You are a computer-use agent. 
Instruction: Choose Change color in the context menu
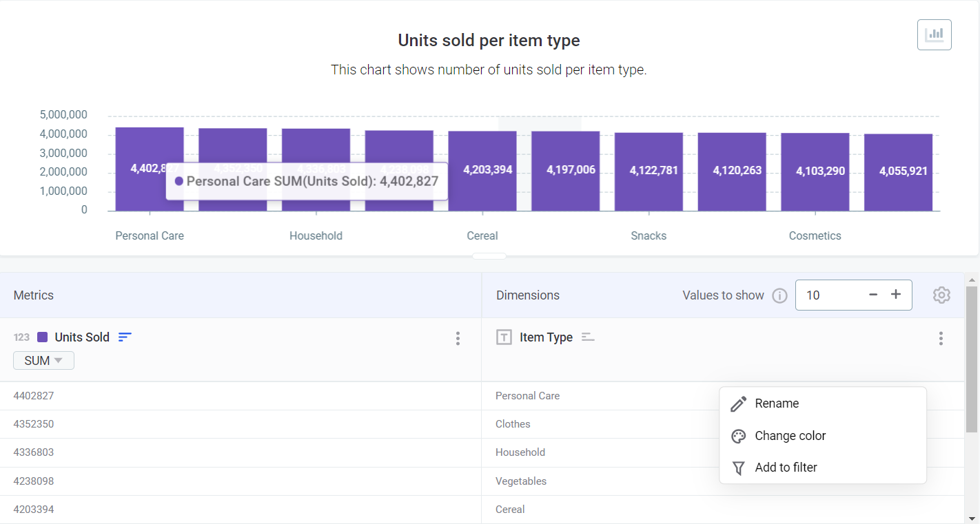click(790, 436)
